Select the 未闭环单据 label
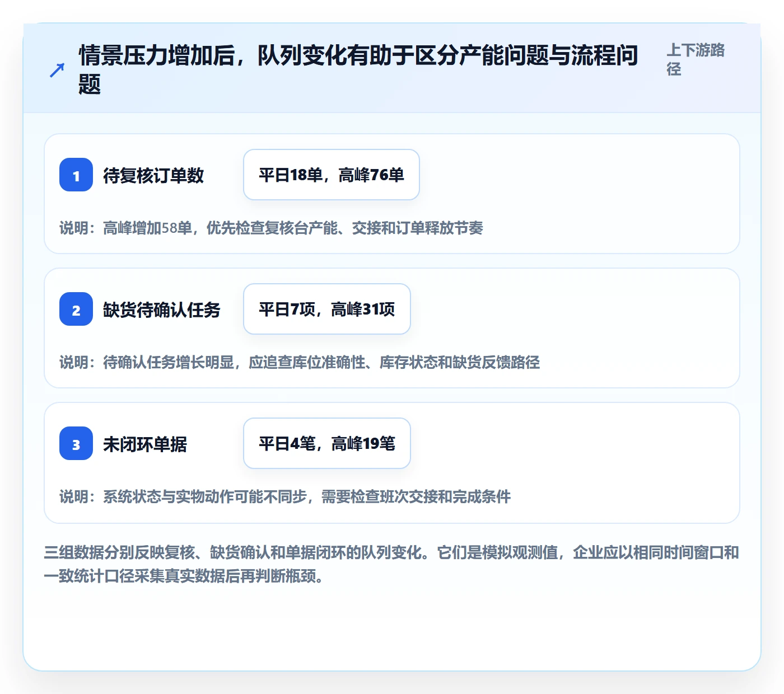Screen dimensions: 784x694 pyautogui.click(x=145, y=444)
